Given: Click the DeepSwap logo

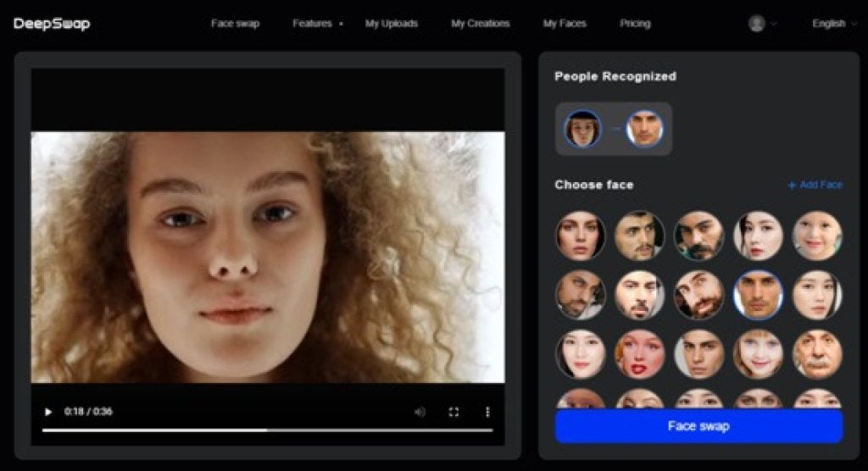Looking at the screenshot, I should (x=52, y=24).
